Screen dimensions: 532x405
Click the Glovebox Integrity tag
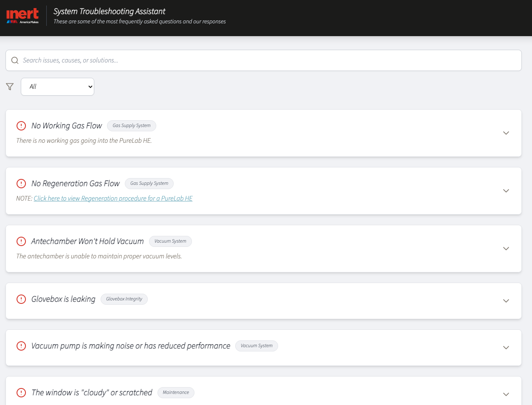point(124,299)
